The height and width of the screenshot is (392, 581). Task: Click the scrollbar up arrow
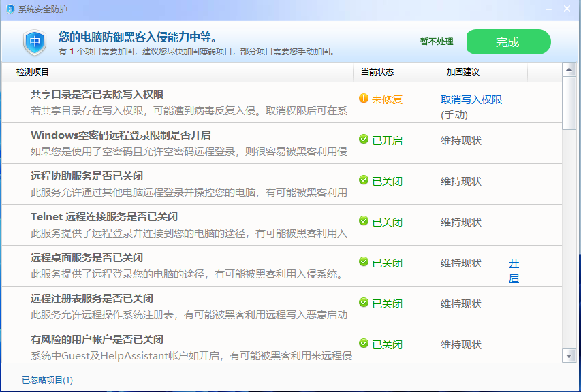(569, 69)
